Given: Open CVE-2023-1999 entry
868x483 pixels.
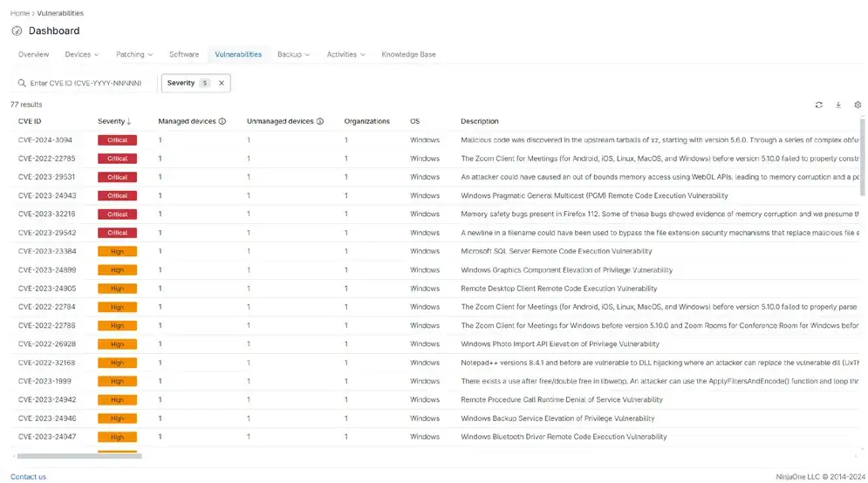Looking at the screenshot, I should tap(44, 381).
